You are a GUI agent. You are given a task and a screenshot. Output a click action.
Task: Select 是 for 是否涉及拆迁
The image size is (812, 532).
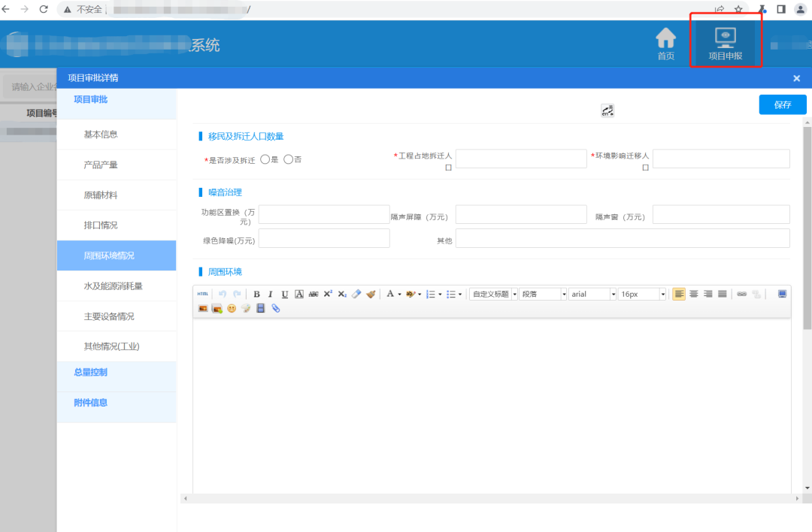[x=265, y=159]
